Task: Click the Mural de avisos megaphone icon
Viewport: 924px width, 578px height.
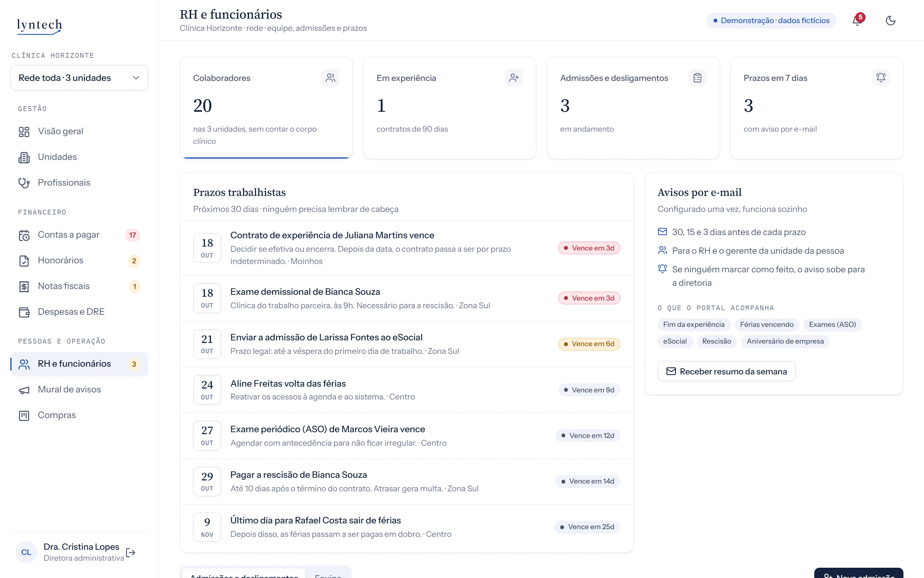Action: click(24, 390)
